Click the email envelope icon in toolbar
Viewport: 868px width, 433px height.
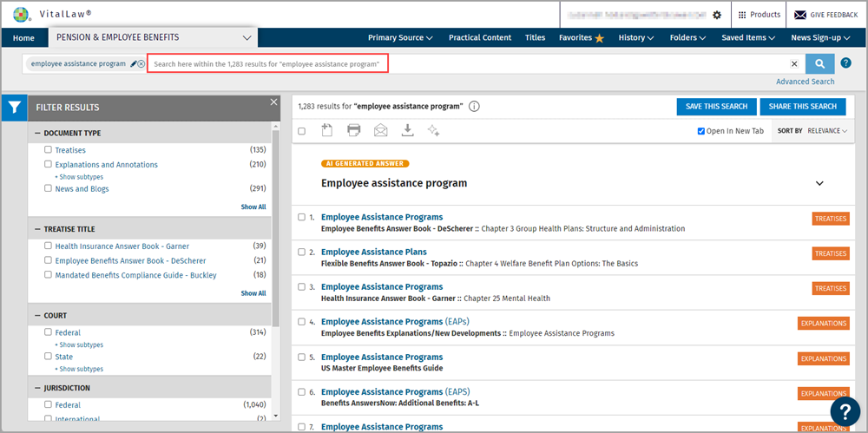coord(380,131)
